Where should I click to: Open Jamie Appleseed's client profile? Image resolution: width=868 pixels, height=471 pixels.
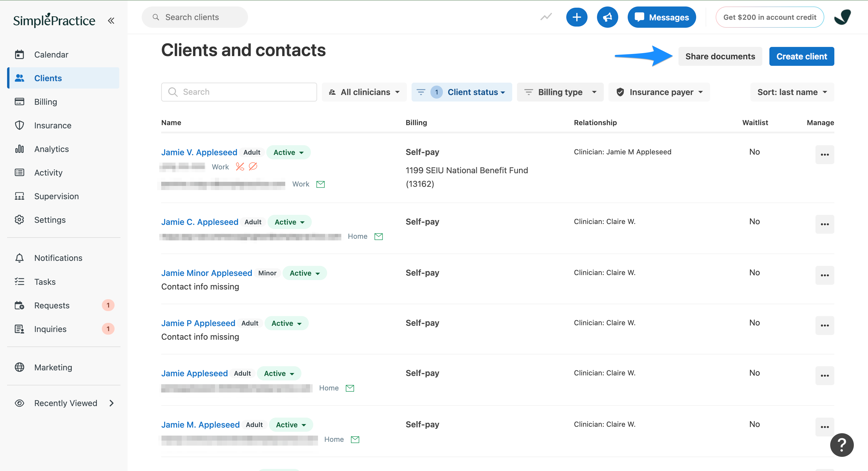click(195, 373)
